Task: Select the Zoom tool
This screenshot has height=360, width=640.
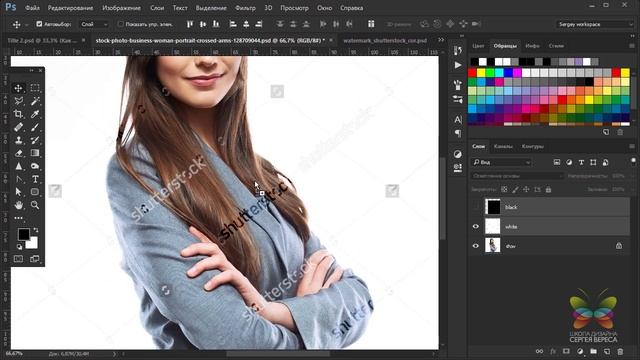Action: point(35,205)
